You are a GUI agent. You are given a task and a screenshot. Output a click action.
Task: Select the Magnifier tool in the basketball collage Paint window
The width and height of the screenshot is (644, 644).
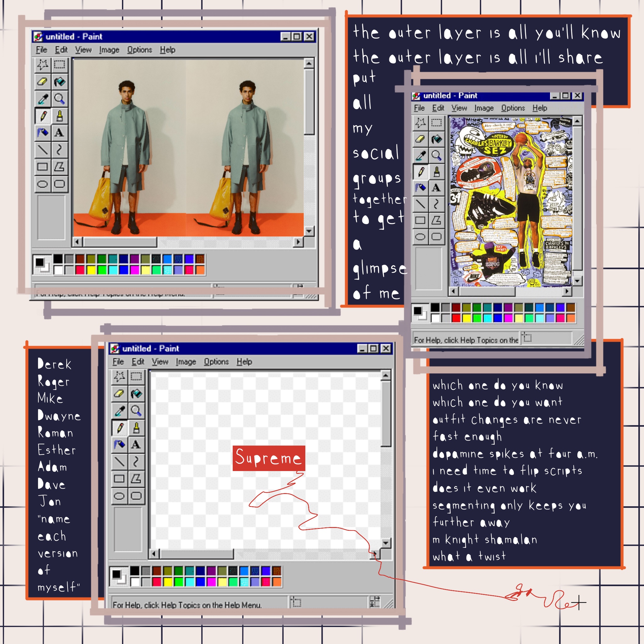tap(436, 155)
